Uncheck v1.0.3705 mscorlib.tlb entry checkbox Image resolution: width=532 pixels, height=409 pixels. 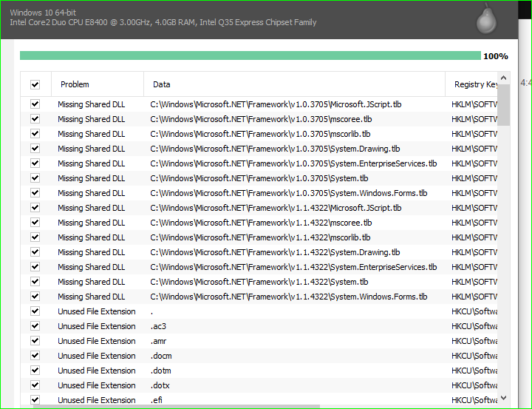coord(35,134)
